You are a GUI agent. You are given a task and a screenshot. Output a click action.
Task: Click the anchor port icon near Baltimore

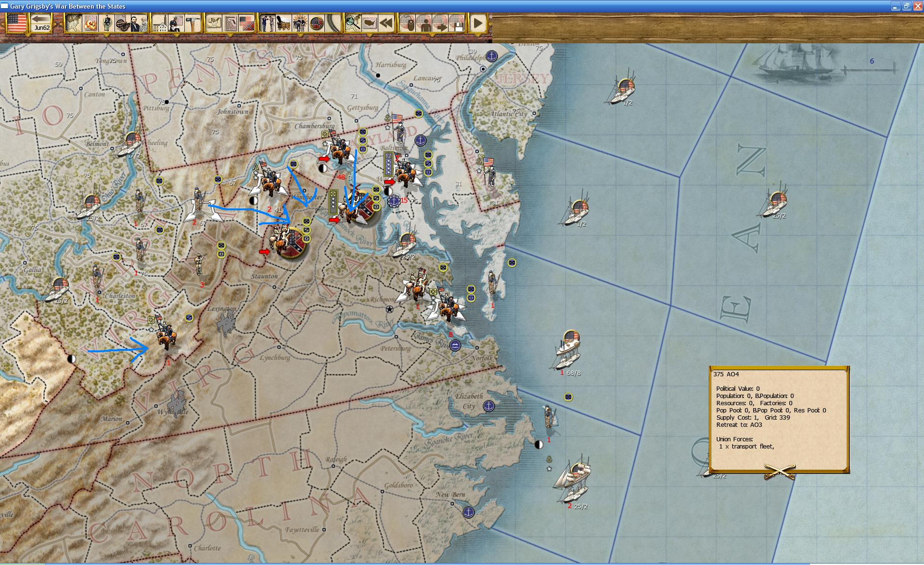pos(420,141)
